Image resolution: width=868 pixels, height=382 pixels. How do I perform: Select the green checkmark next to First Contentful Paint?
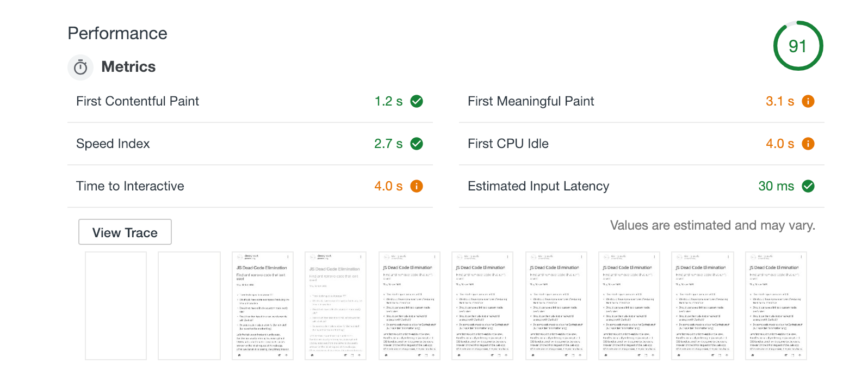click(416, 101)
